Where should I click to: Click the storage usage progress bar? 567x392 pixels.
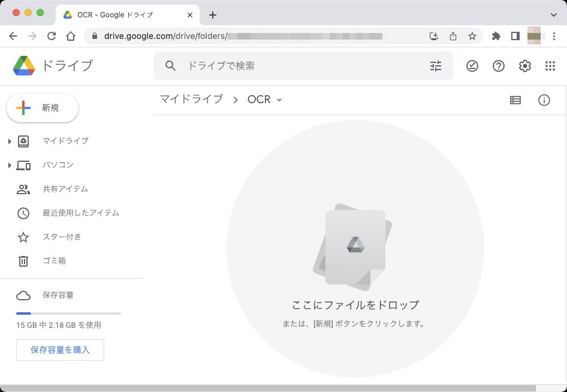coord(68,313)
